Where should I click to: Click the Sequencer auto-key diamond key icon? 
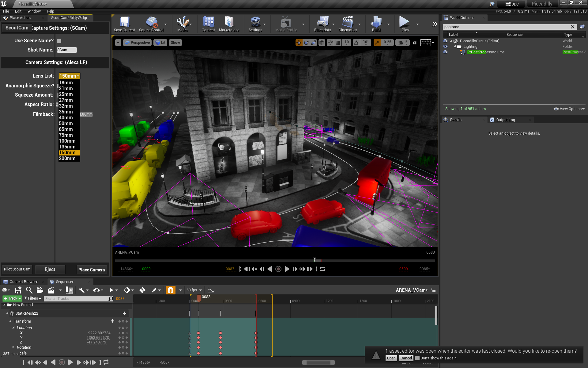(142, 290)
